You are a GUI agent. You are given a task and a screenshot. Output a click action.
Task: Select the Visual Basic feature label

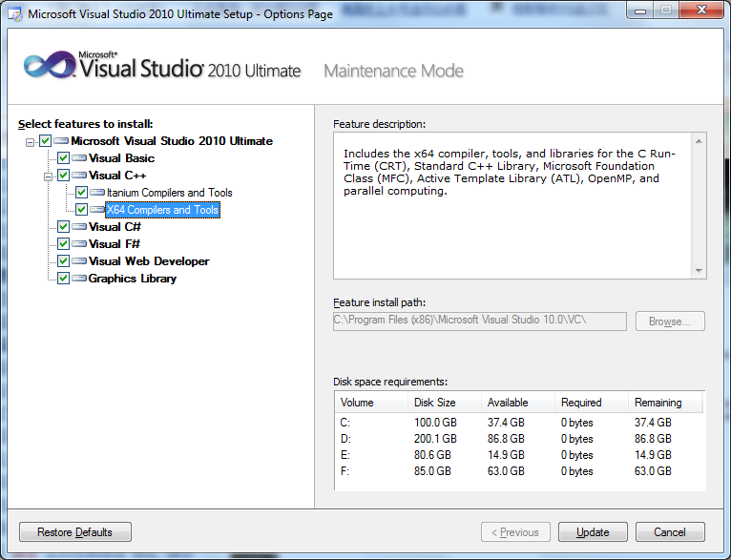click(x=122, y=158)
